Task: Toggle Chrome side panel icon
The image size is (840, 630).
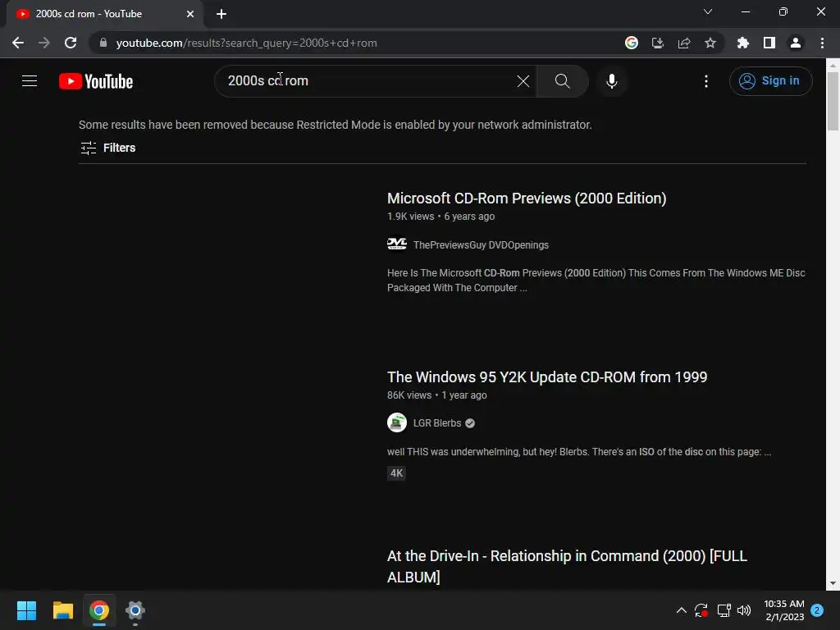Action: point(769,43)
